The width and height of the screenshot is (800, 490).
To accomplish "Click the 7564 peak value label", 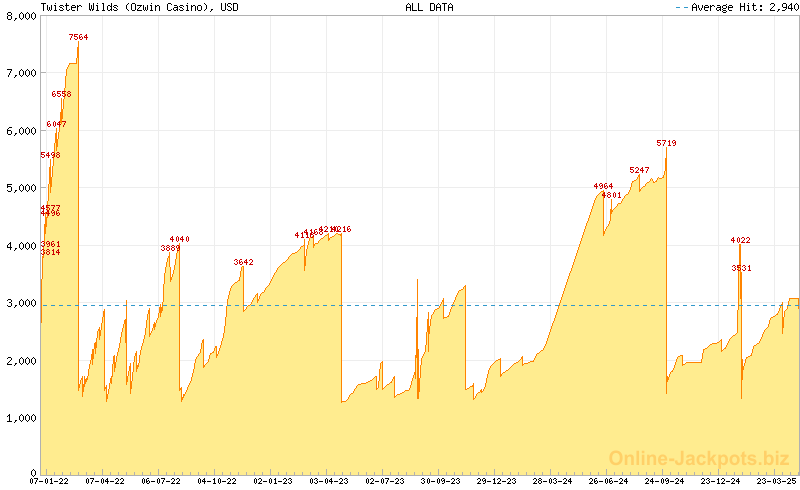I will [78, 37].
